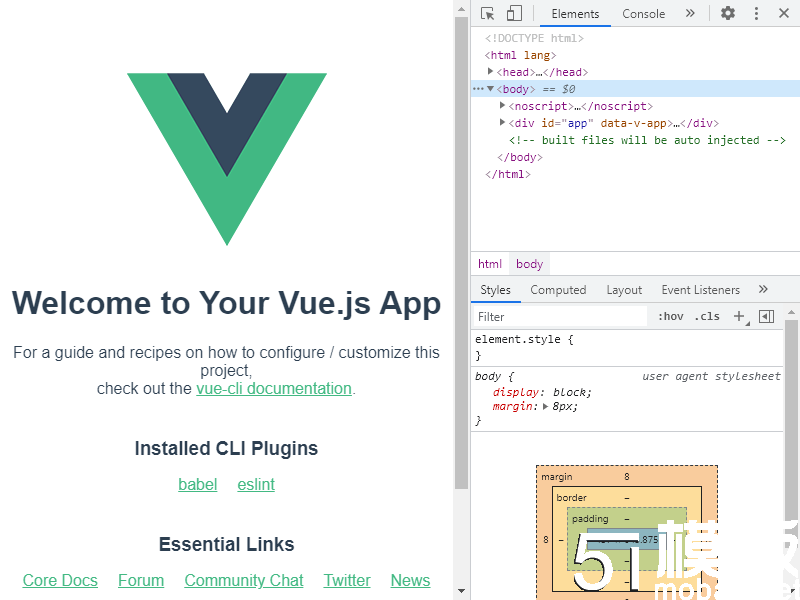
Task: Expand the div id app node
Action: 504,122
